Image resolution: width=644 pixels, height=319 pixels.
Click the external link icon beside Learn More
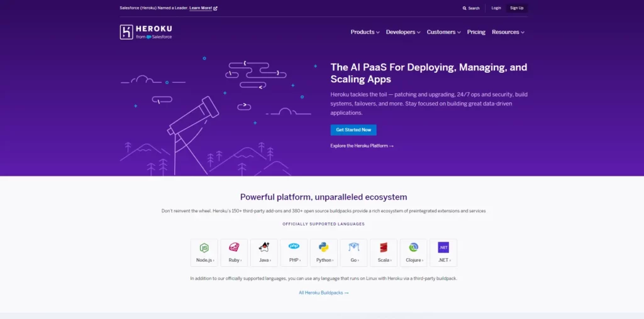click(x=216, y=8)
